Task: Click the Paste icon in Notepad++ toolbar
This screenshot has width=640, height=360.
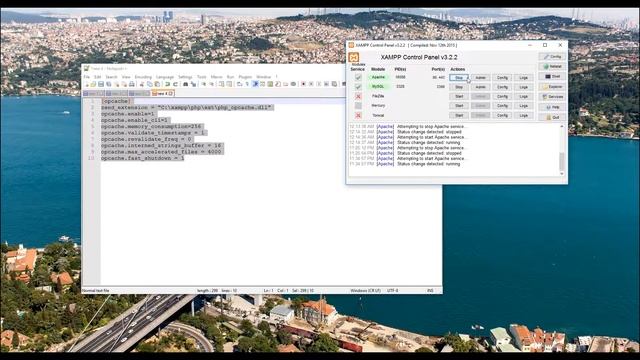Action: pyautogui.click(x=157, y=84)
